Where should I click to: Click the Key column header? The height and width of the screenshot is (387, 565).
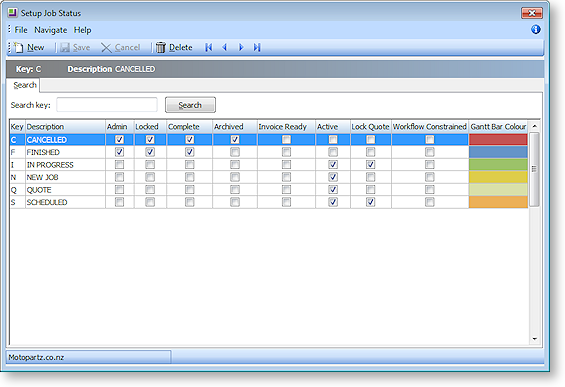point(17,127)
